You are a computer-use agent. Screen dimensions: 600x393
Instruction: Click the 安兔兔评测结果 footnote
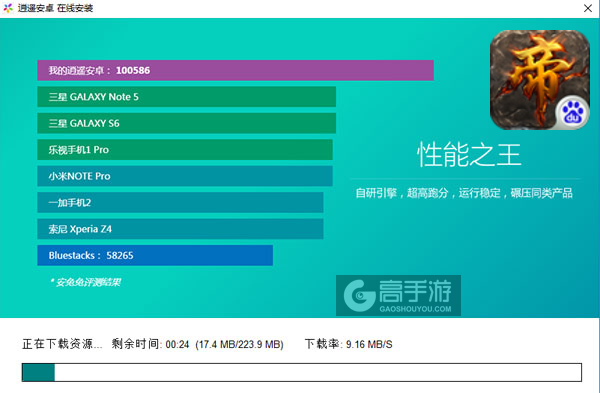pyautogui.click(x=86, y=282)
